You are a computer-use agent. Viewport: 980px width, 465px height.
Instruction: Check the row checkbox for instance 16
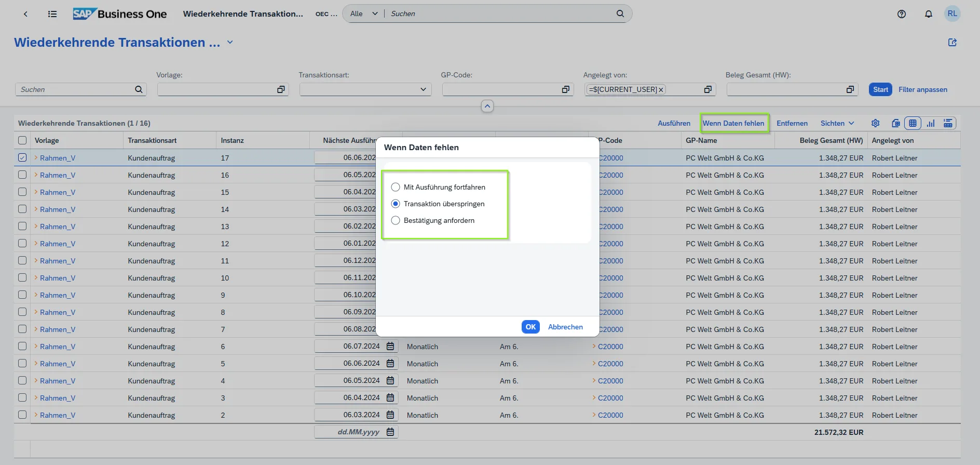pyautogui.click(x=22, y=175)
